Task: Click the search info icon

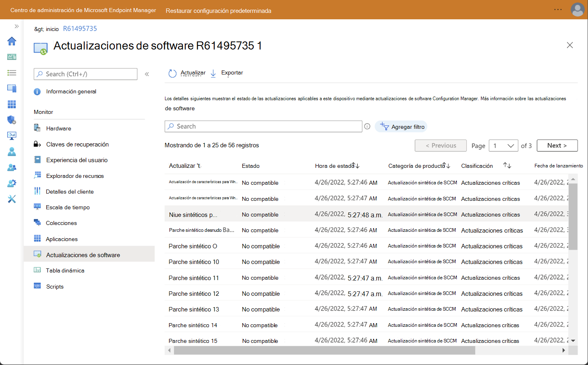Action: [367, 126]
